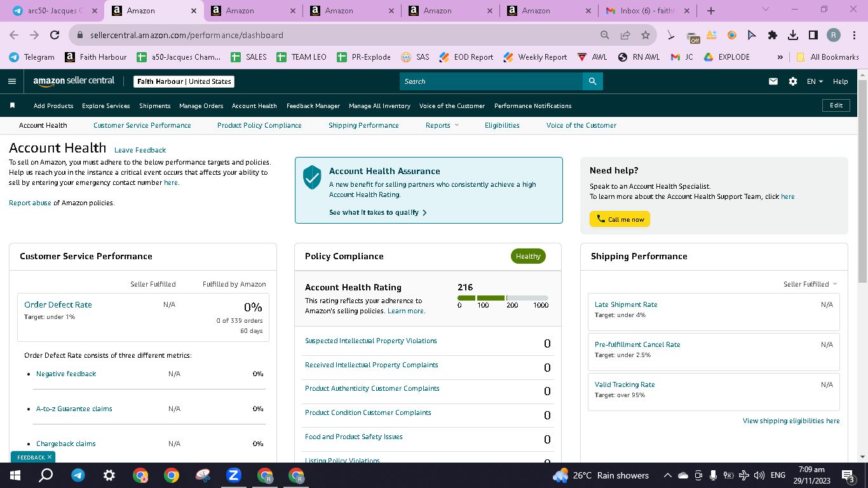868x488 pixels.
Task: Click the Account Health Rating progress bar
Action: (x=503, y=297)
